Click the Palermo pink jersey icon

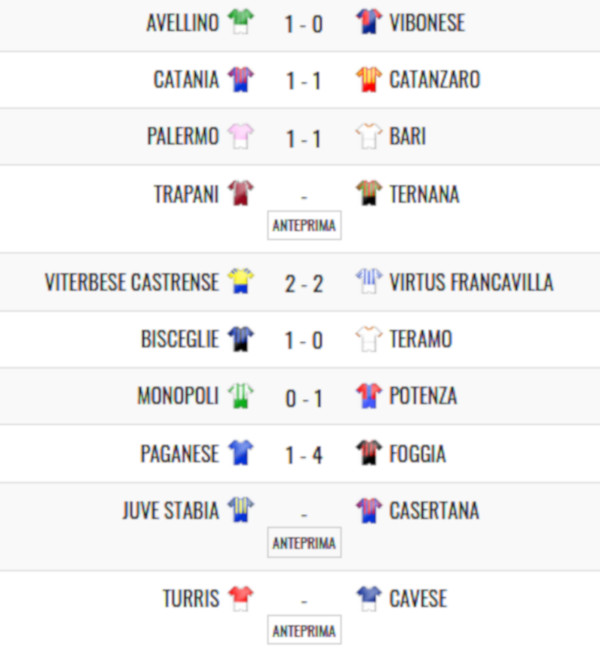point(240,137)
